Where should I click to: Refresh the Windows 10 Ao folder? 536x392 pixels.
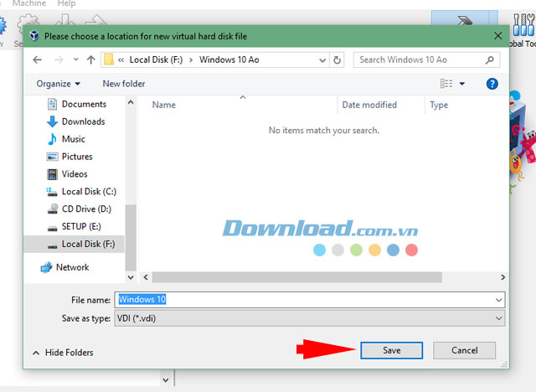tap(337, 59)
